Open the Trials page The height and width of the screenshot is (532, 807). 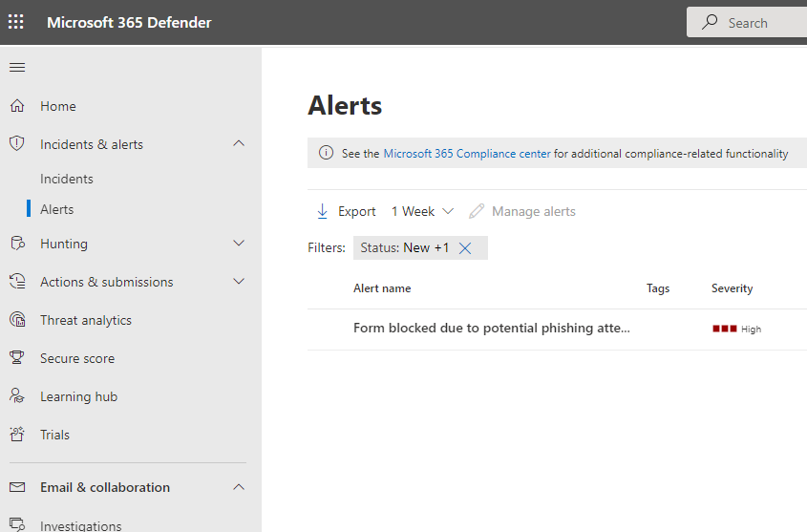click(x=54, y=435)
